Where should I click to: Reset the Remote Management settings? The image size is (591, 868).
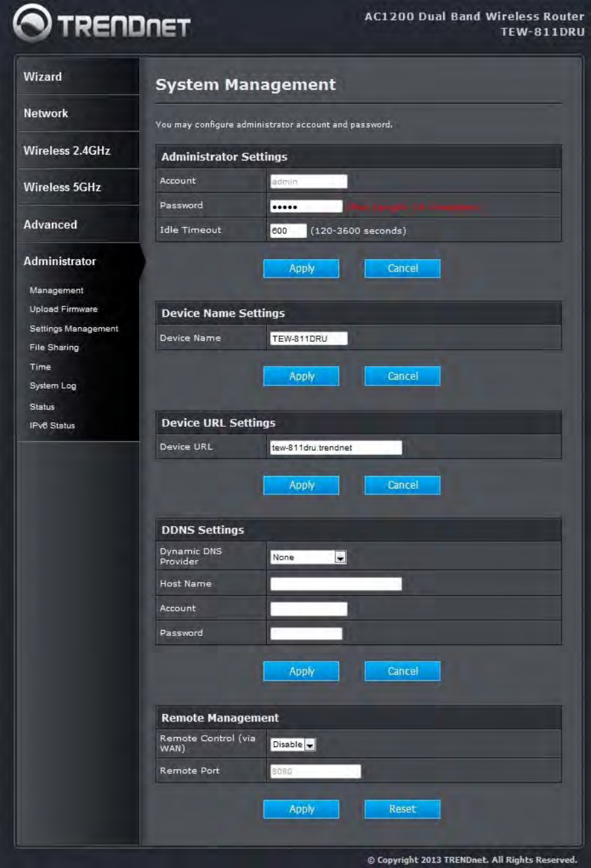pos(402,809)
